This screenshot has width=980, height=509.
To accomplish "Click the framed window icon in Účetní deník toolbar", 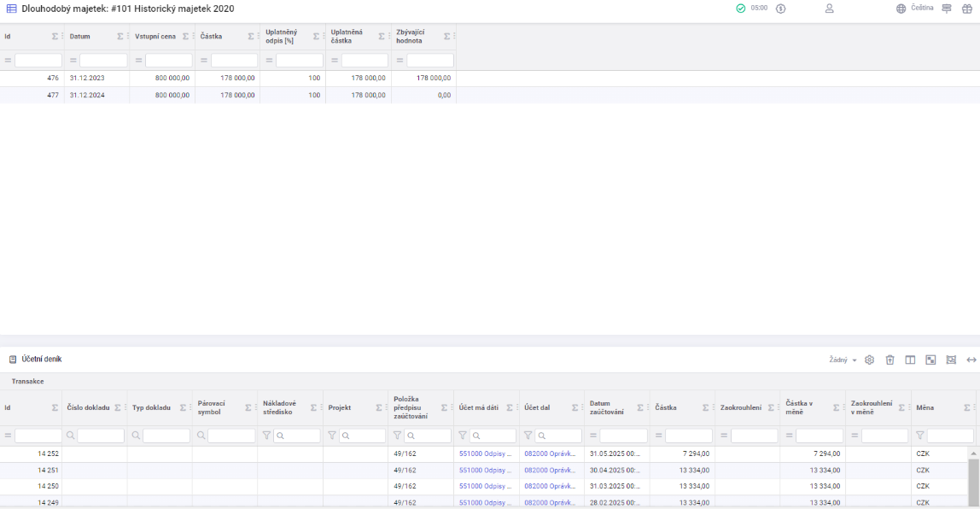I will tap(951, 360).
